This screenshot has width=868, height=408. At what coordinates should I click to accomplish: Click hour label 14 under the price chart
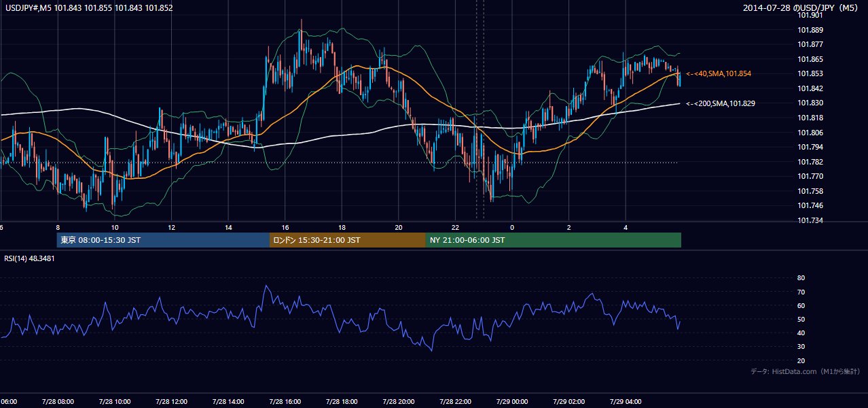pyautogui.click(x=228, y=228)
